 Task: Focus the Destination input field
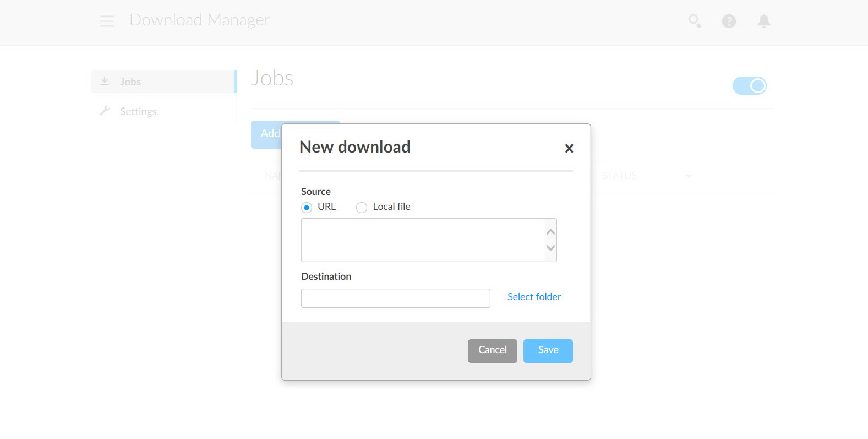coord(396,298)
